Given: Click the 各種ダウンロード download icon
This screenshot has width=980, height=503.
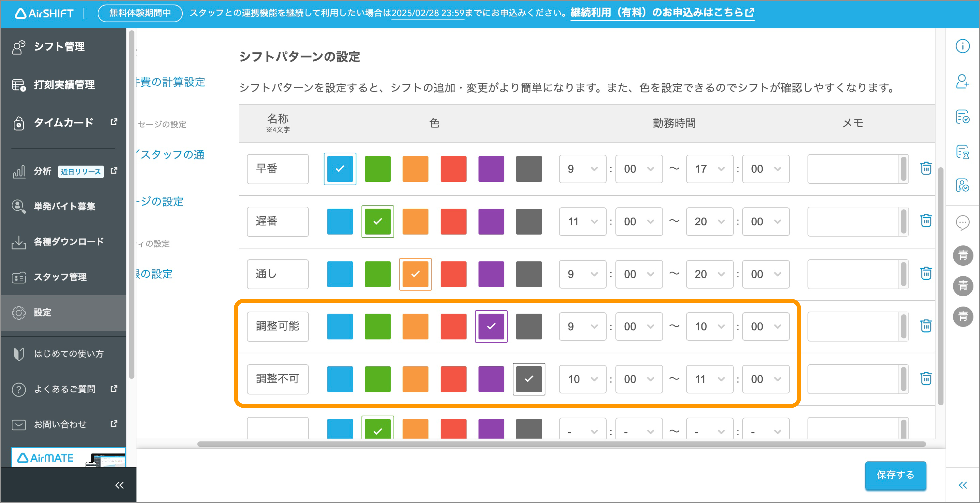Looking at the screenshot, I should tap(19, 242).
